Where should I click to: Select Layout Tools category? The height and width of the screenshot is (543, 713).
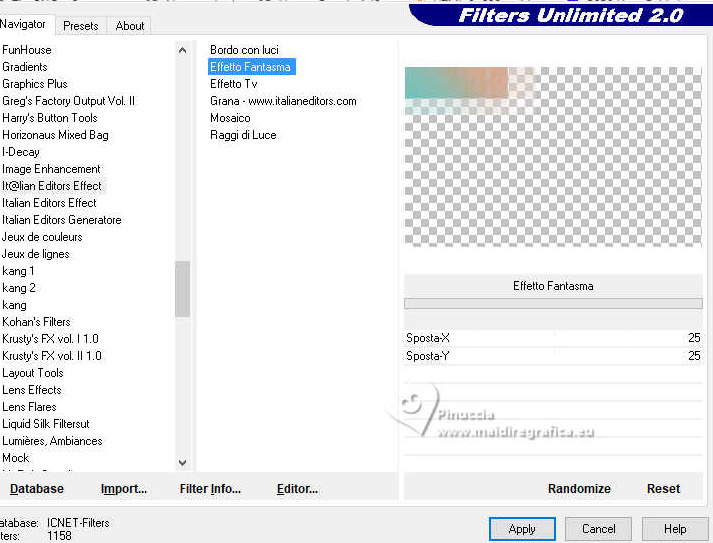(x=33, y=373)
